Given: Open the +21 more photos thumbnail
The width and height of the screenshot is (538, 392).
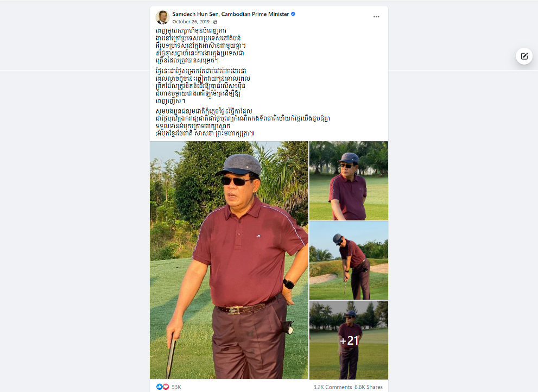Looking at the screenshot, I should (349, 340).
